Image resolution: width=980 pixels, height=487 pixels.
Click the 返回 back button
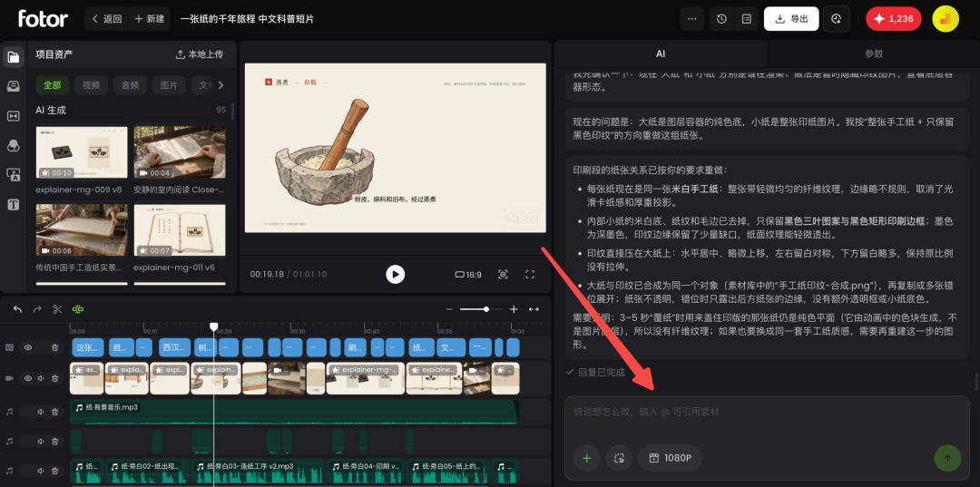[x=106, y=19]
